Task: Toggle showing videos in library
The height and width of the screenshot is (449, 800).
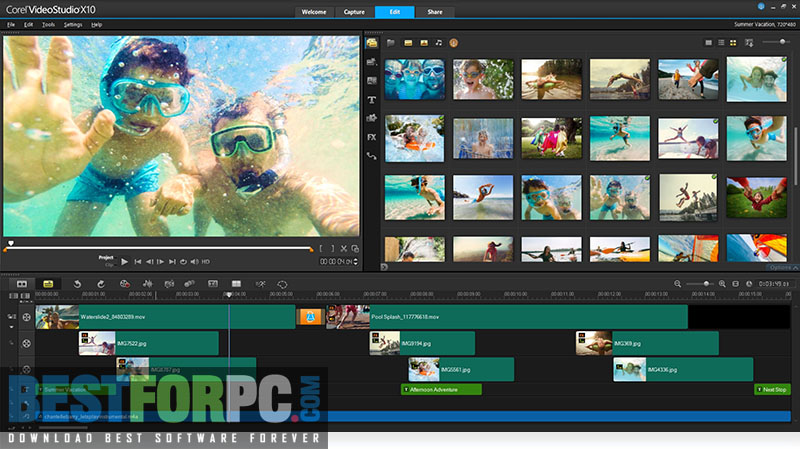Action: 408,43
